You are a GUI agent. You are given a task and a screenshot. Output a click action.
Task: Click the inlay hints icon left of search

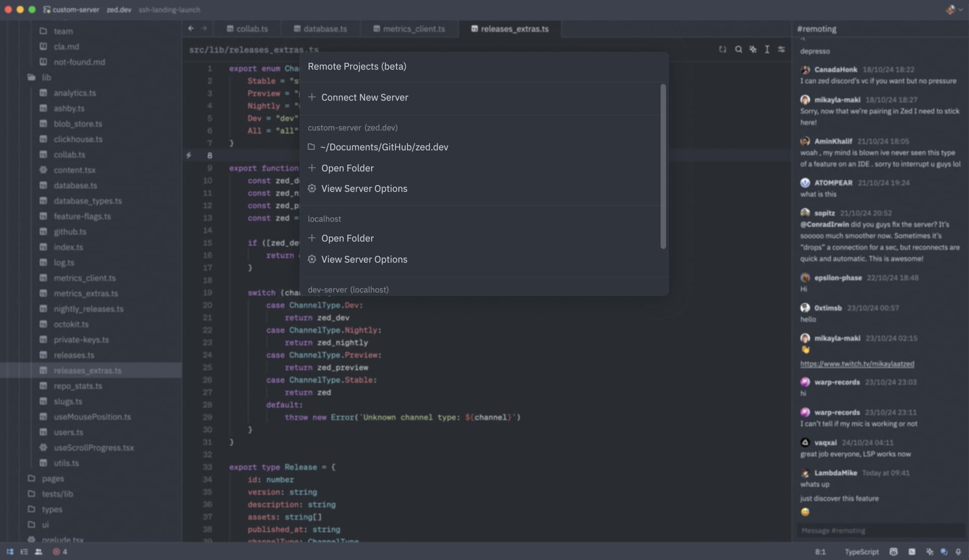point(723,49)
